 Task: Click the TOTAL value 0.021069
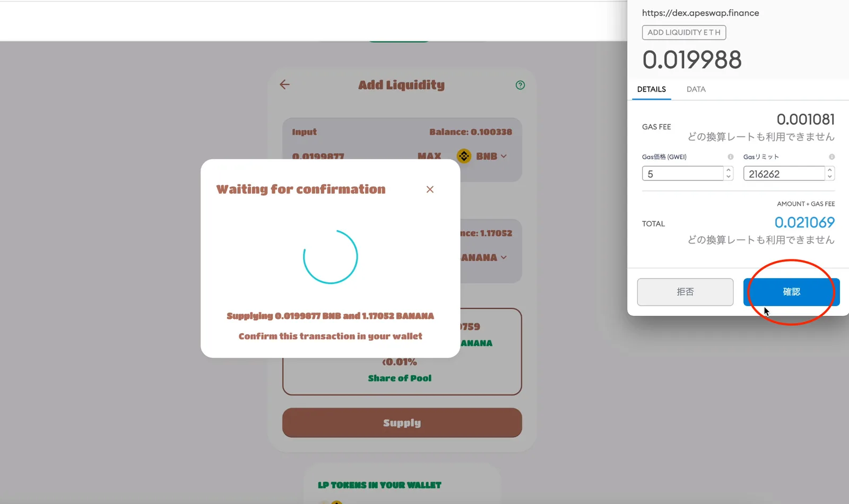point(804,222)
